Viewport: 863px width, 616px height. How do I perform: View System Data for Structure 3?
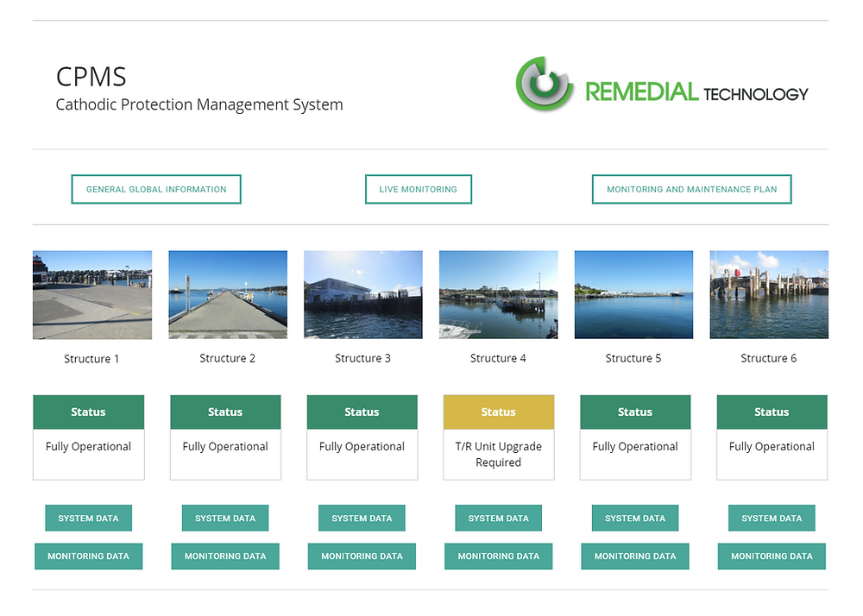(362, 518)
